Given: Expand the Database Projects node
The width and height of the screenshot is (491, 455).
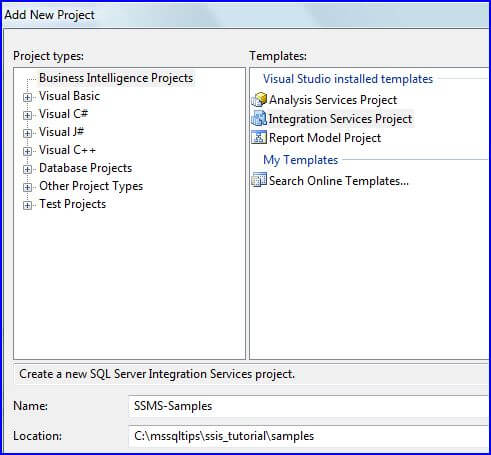Looking at the screenshot, I should (27, 169).
